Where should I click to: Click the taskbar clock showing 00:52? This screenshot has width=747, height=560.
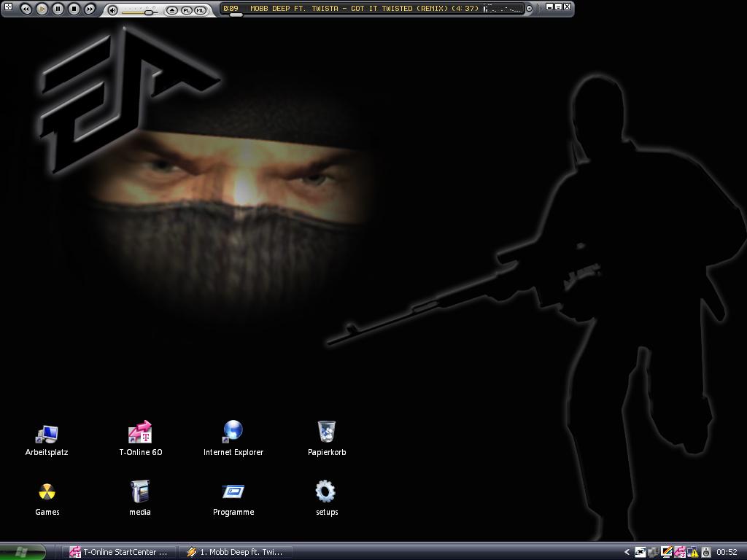click(727, 553)
